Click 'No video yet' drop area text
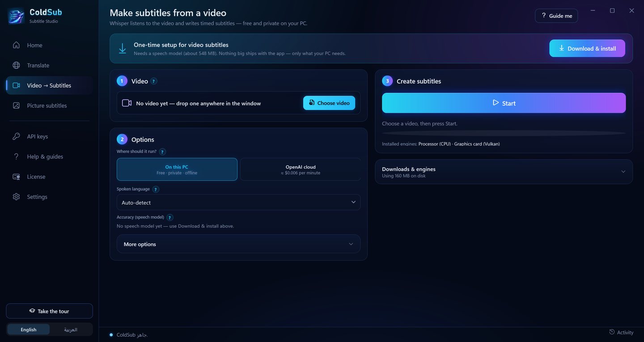The width and height of the screenshot is (644, 342). click(199, 103)
